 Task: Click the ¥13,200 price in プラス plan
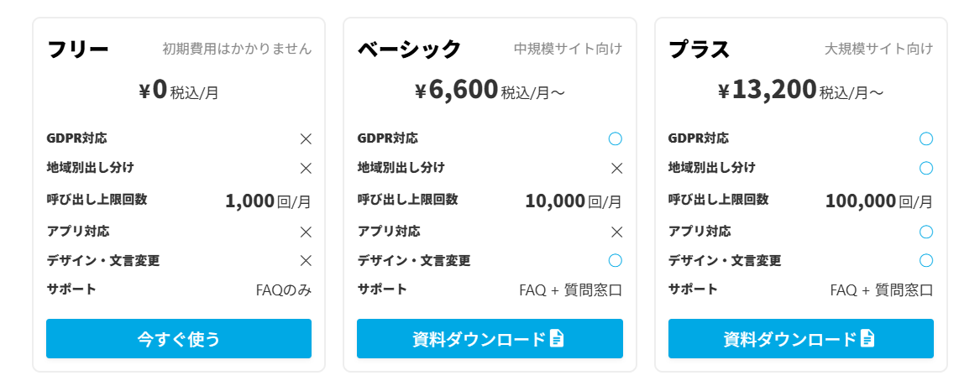pos(768,90)
